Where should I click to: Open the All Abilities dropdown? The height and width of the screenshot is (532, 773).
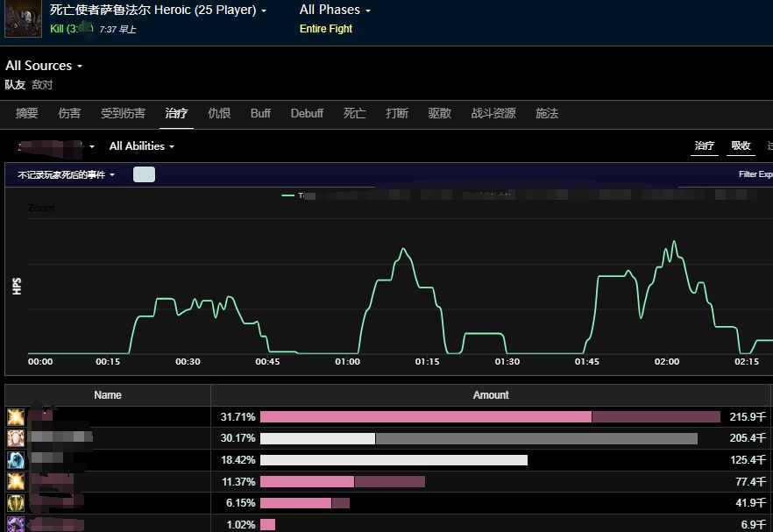coord(142,146)
